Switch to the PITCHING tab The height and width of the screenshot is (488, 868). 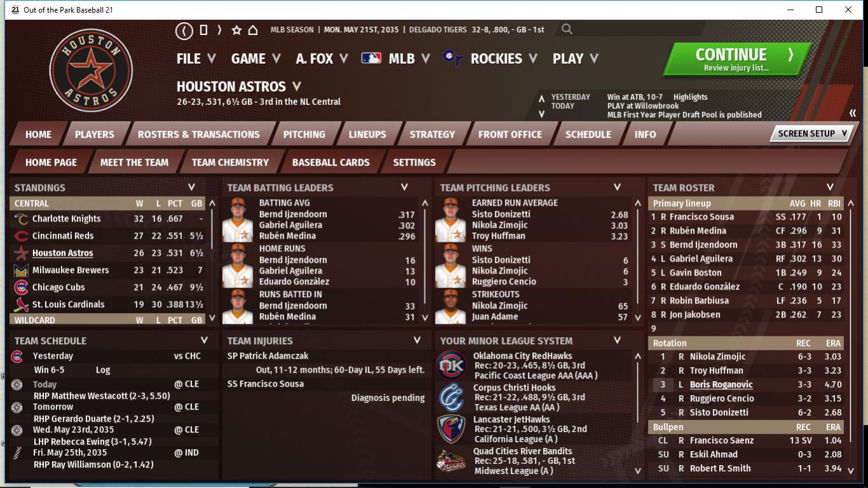point(304,134)
